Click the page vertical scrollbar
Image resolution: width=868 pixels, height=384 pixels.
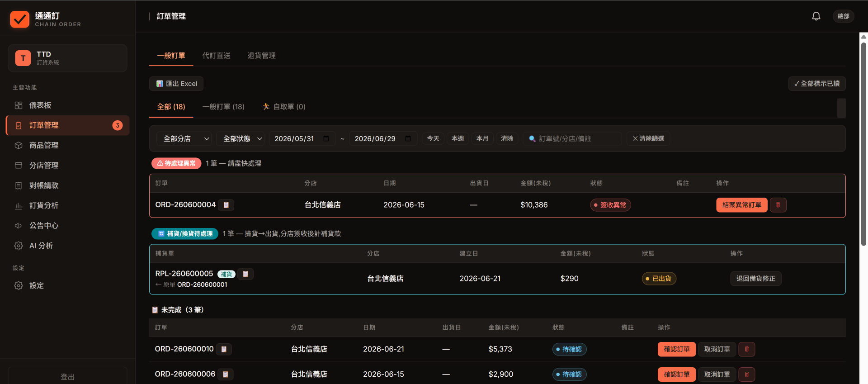[x=863, y=144]
